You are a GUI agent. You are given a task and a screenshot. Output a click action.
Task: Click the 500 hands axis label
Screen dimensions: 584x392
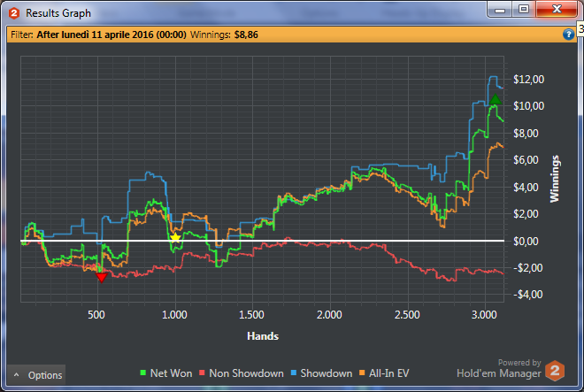pos(96,315)
